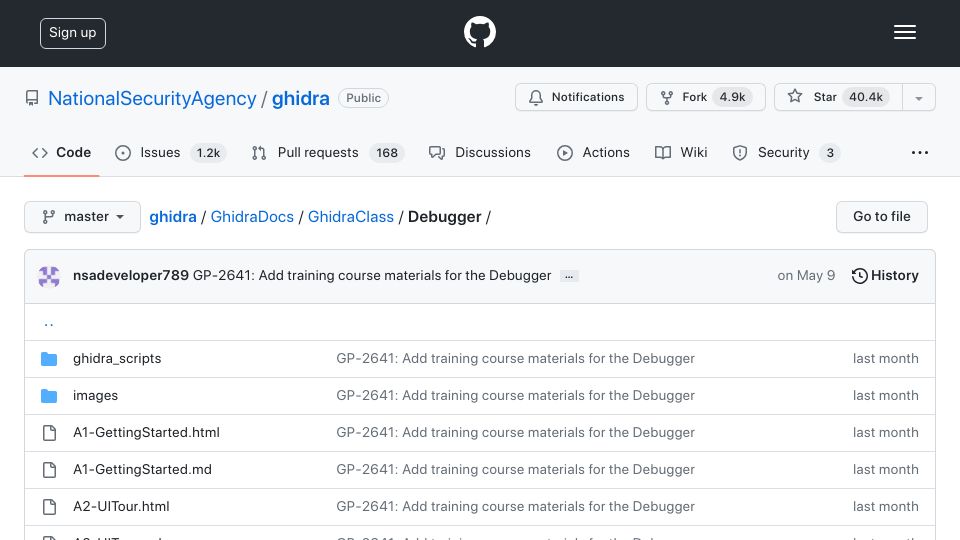Image resolution: width=960 pixels, height=540 pixels.
Task: Click 'last month' in ghidra_scripts row
Action: 886,358
